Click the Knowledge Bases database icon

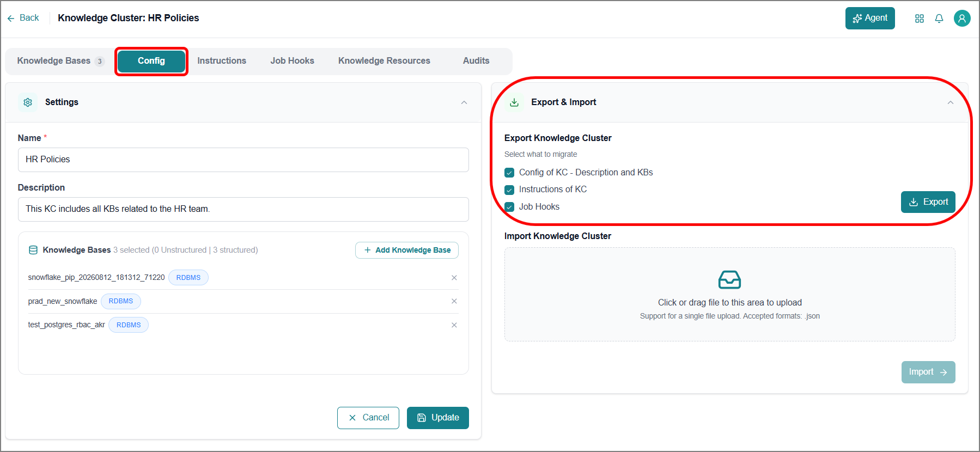(x=33, y=250)
